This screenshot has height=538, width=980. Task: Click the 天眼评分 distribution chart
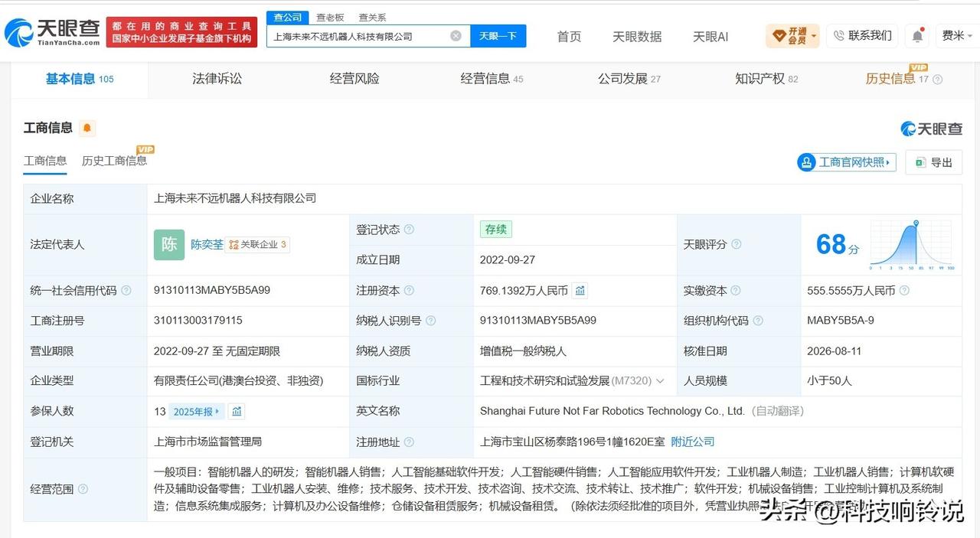(911, 245)
